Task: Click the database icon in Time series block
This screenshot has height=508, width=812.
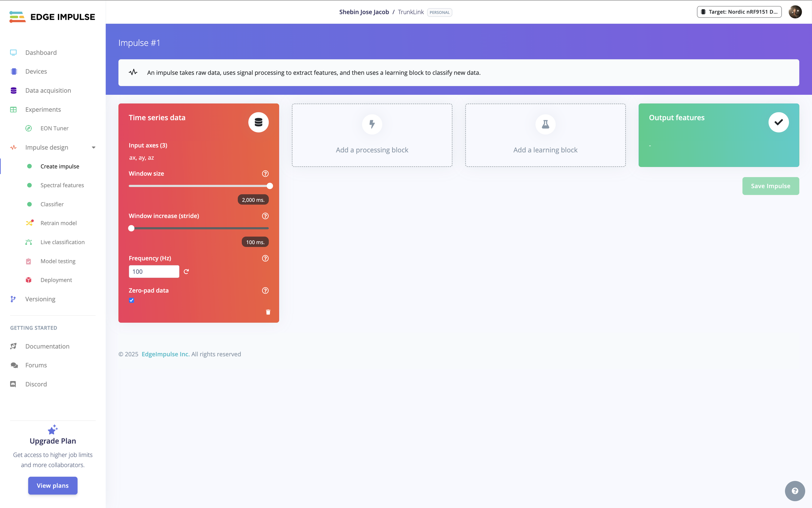Action: 258,122
